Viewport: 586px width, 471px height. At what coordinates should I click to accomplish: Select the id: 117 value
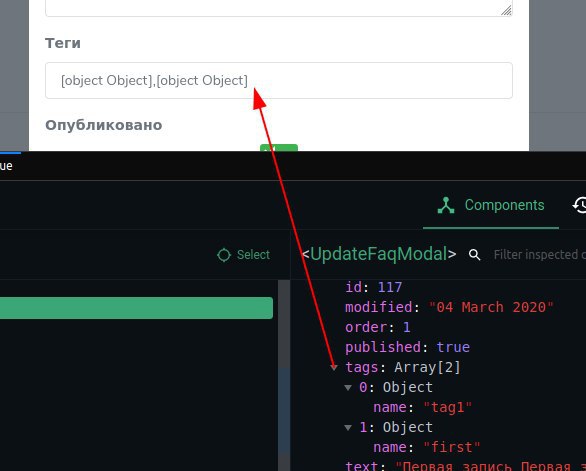click(x=390, y=287)
